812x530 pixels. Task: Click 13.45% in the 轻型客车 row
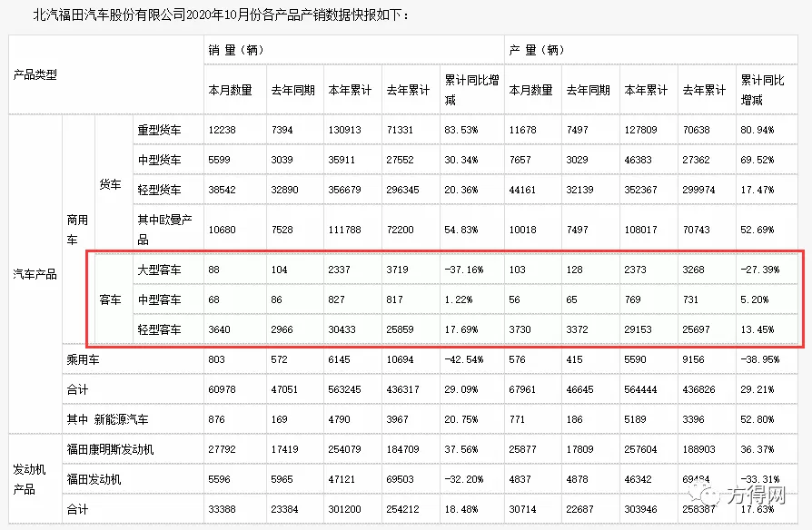pos(758,329)
